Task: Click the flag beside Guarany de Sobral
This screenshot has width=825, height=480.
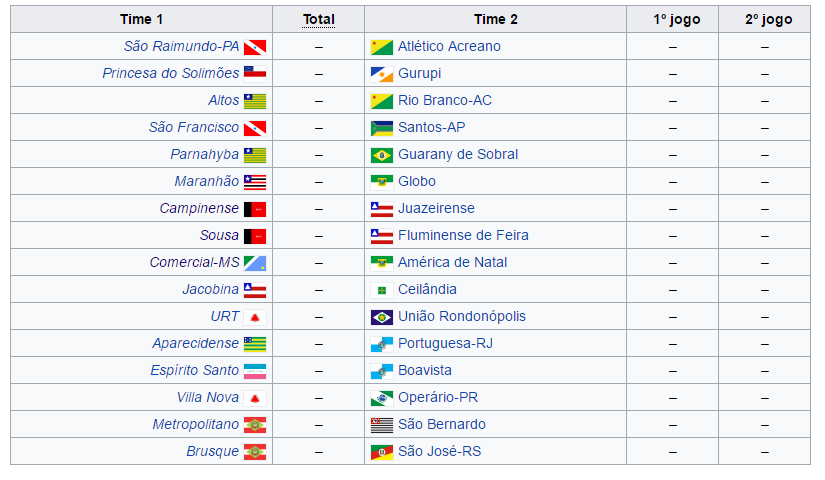Action: coord(381,155)
